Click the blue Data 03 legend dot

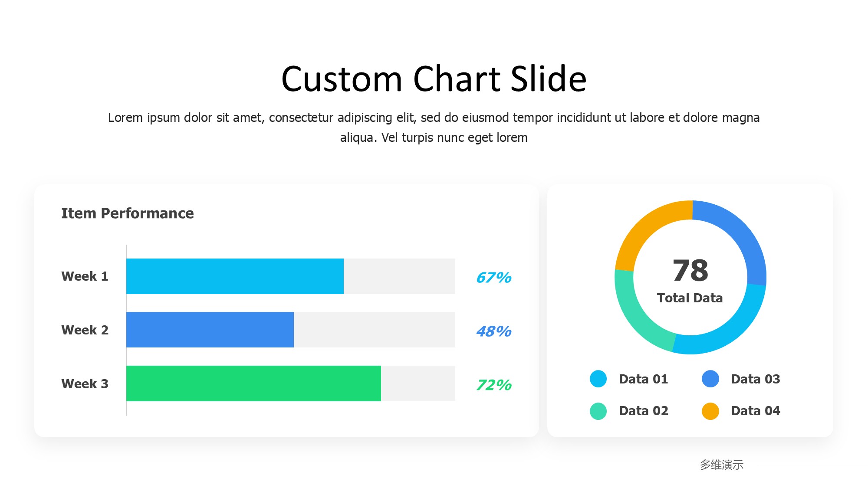(710, 379)
